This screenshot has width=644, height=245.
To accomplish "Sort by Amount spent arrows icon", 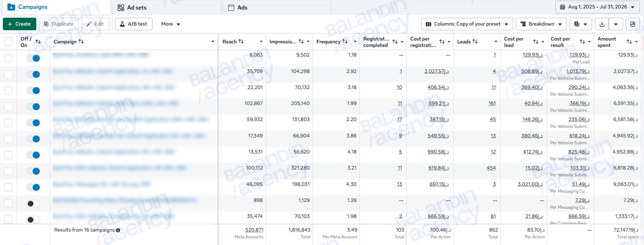I will click(629, 42).
